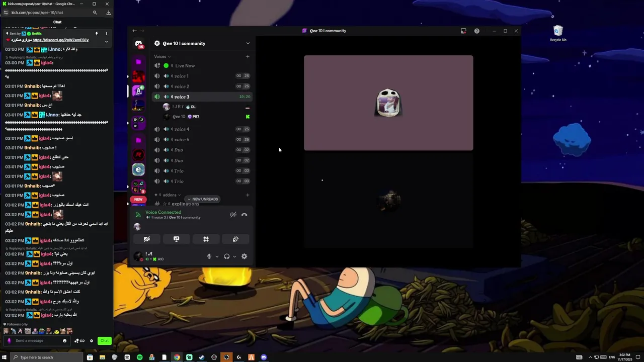Join the first Duo voice channel

[x=202, y=150]
